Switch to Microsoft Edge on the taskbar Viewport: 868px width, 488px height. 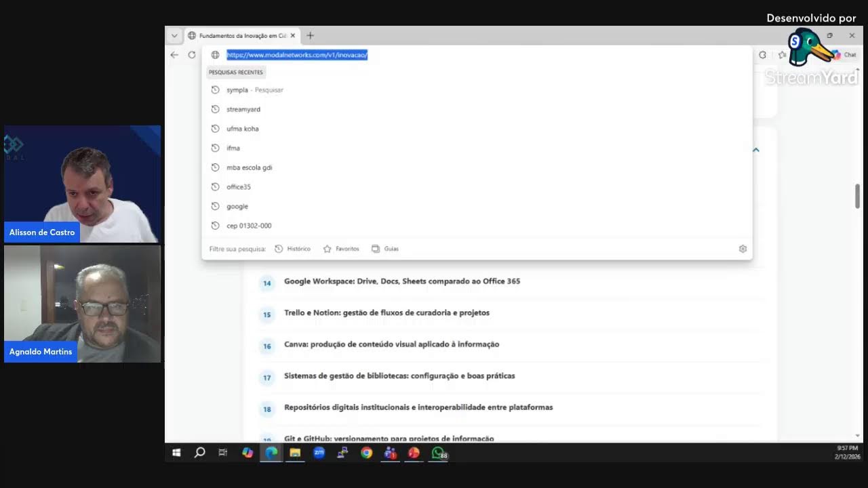coord(271,453)
